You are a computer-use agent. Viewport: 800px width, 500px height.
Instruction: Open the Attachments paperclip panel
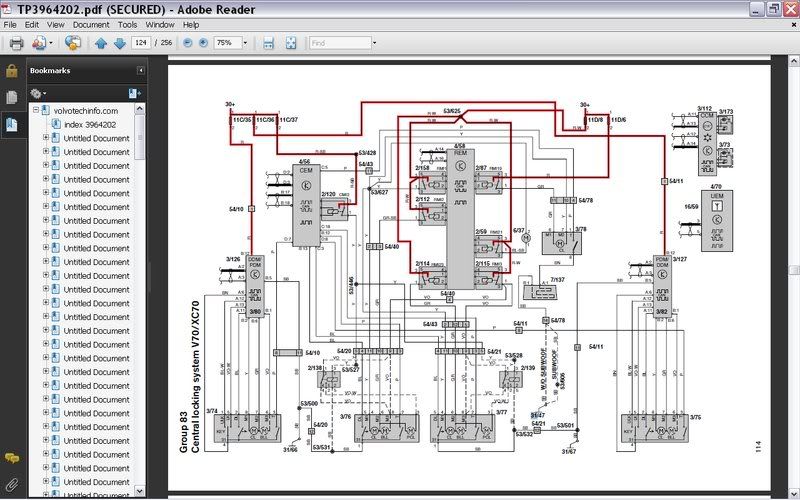point(11,484)
